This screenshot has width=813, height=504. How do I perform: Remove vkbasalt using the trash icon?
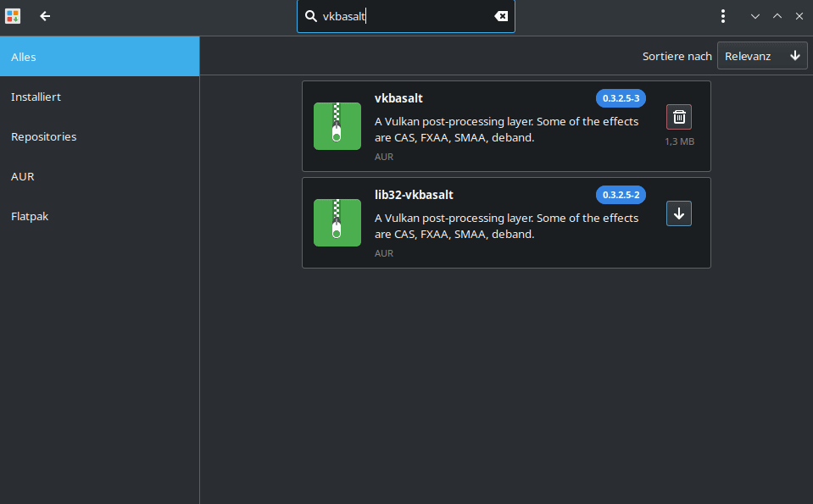(x=678, y=117)
